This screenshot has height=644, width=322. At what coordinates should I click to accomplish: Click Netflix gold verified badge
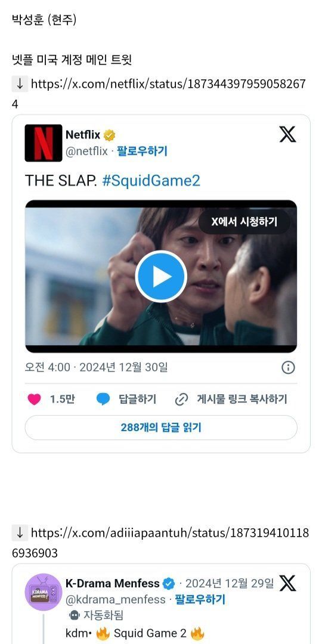click(109, 135)
